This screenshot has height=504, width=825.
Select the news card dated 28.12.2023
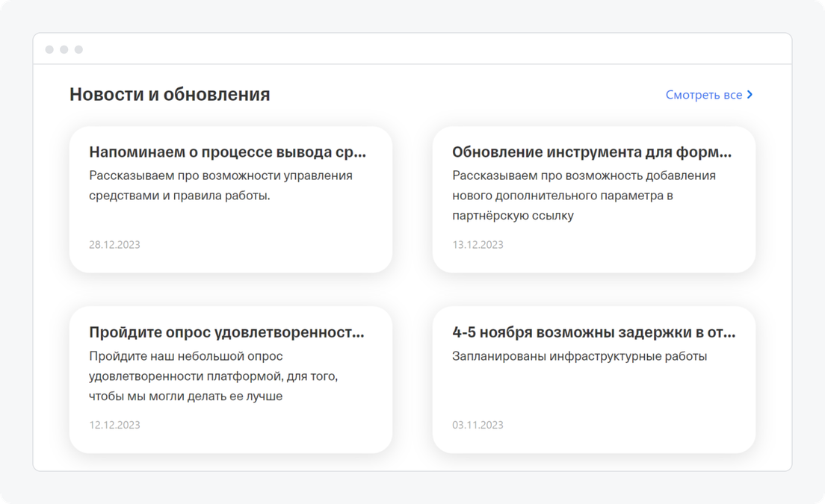[x=231, y=199]
